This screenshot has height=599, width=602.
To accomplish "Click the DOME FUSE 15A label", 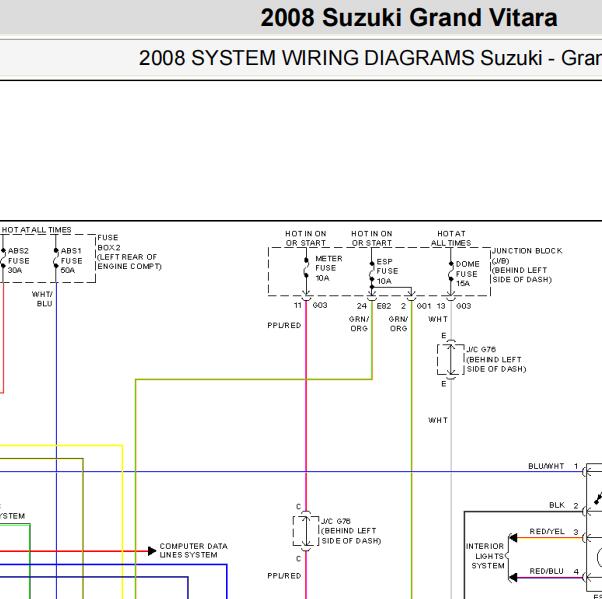I will tap(467, 274).
